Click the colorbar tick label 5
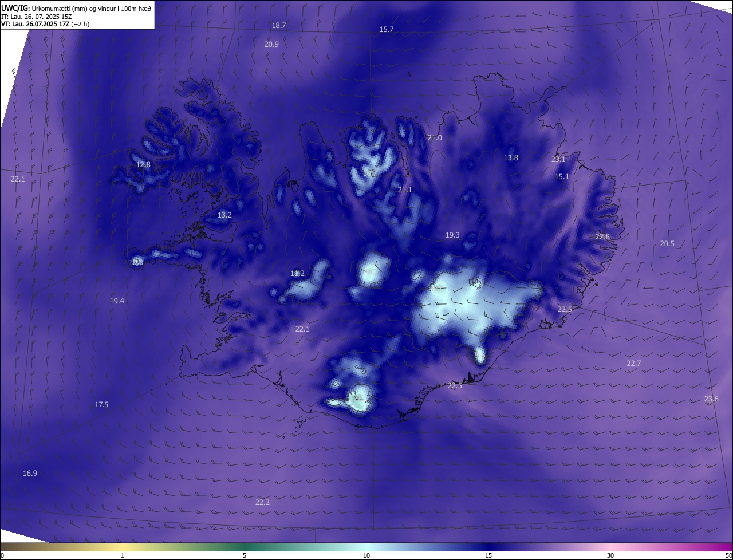 pyautogui.click(x=245, y=555)
